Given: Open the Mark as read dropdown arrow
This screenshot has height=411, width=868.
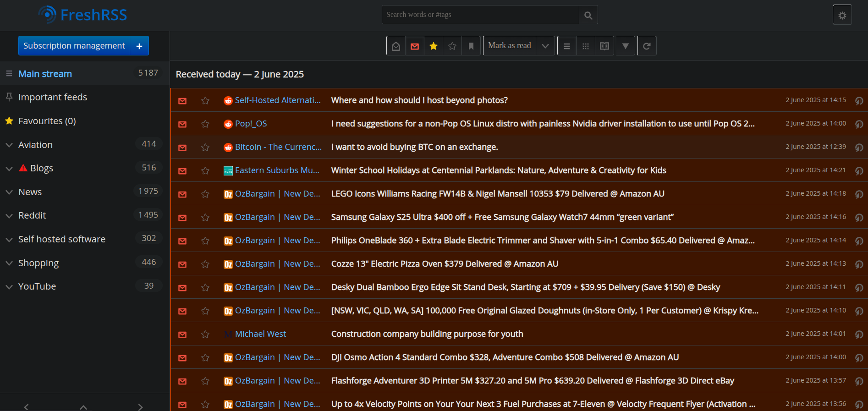Looking at the screenshot, I should (545, 46).
